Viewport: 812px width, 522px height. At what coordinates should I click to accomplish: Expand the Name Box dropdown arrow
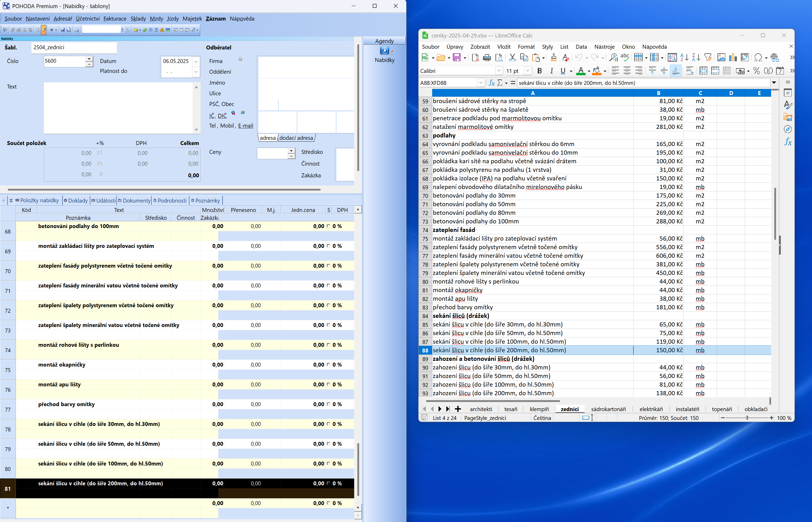(x=480, y=83)
